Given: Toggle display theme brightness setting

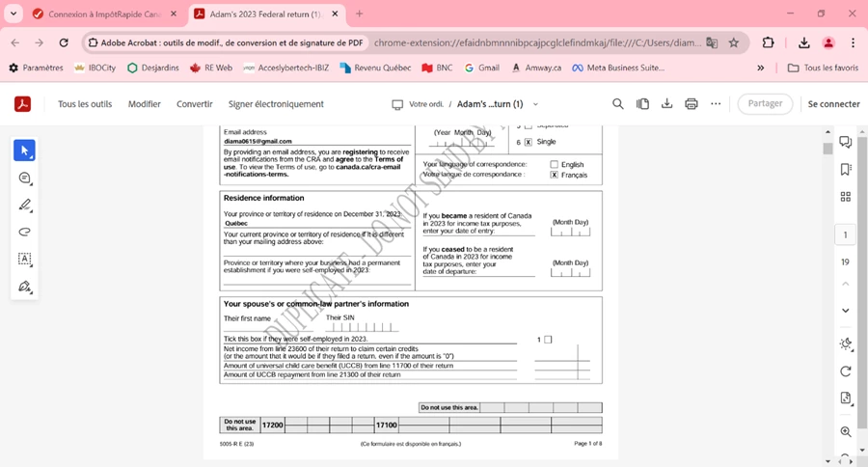Looking at the screenshot, I should tap(845, 344).
